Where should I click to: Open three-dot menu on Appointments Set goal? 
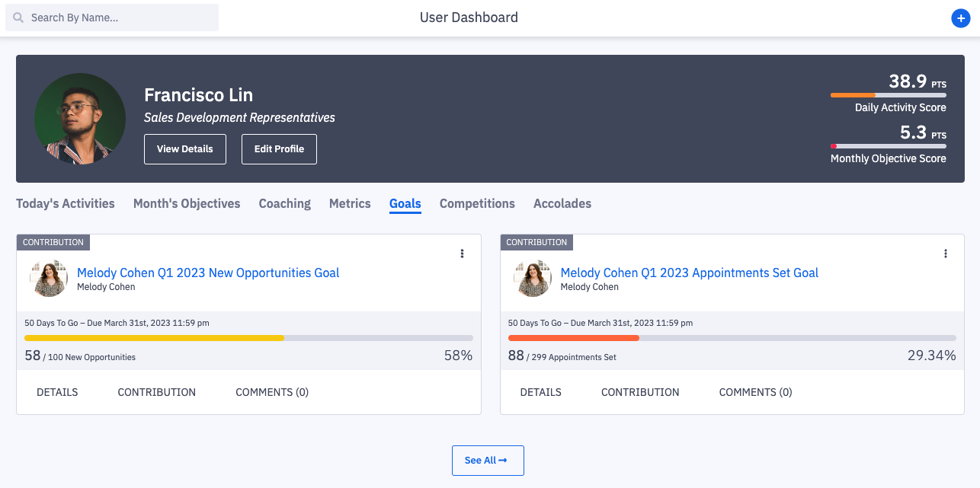pyautogui.click(x=946, y=254)
